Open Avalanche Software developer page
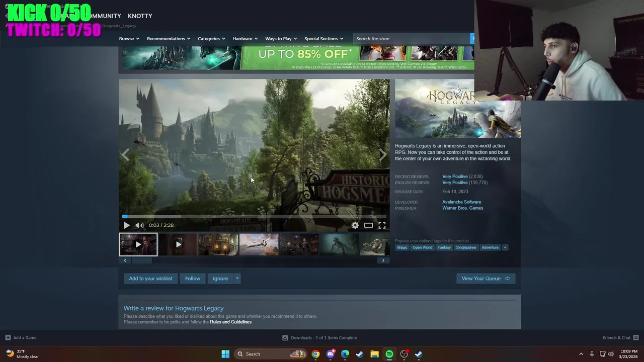The image size is (644, 362). click(x=461, y=202)
